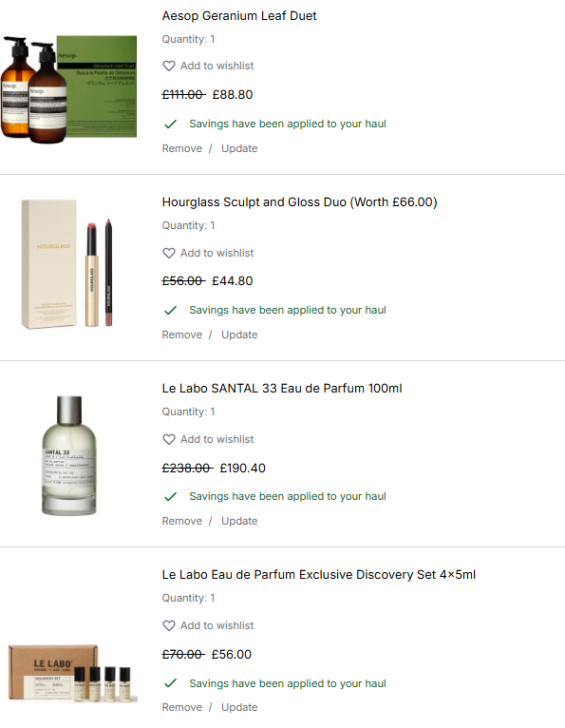Open Le Labo Discovery Set box image
This screenshot has width=565, height=728.
tap(73, 673)
